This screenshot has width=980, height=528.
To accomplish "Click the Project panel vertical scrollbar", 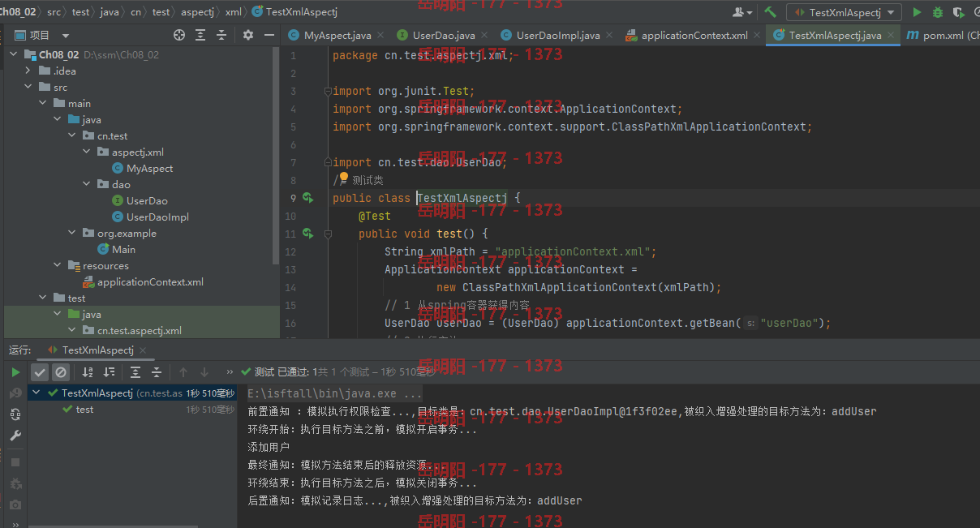I will point(276,154).
